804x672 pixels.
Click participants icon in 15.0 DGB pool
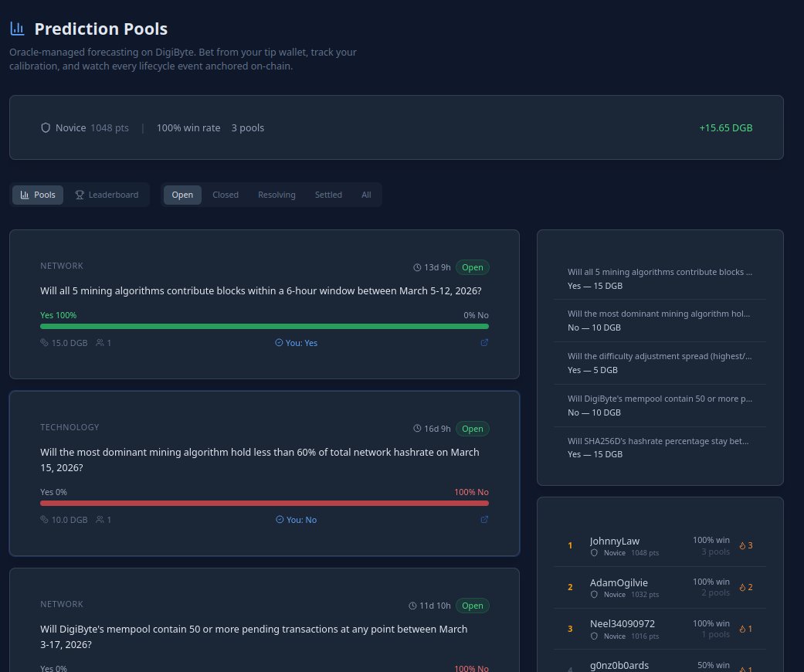tap(100, 343)
